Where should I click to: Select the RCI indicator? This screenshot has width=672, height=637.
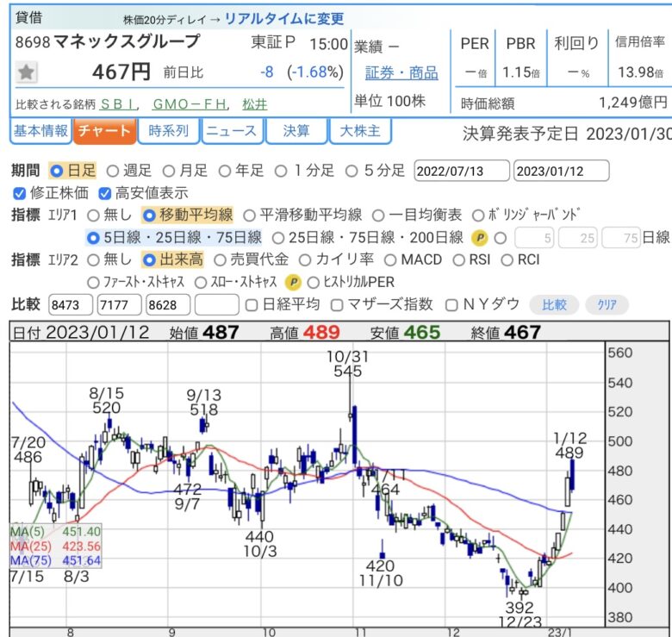pyautogui.click(x=507, y=260)
